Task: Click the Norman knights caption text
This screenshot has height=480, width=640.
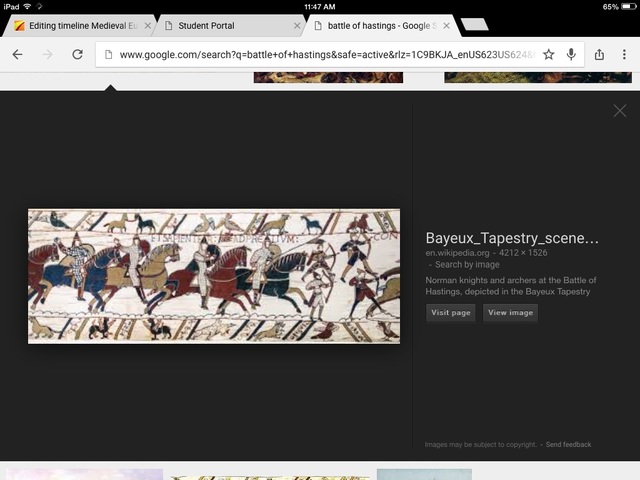Action: [x=511, y=286]
